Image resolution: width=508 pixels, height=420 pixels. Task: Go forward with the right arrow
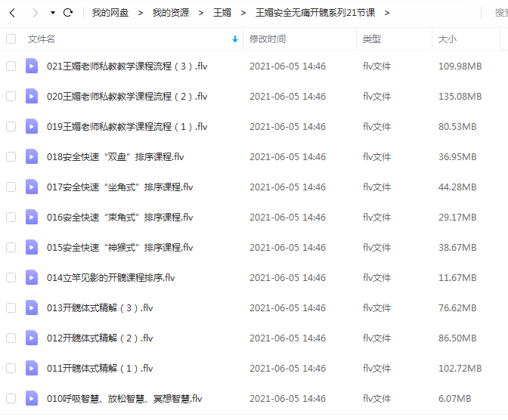(x=36, y=13)
